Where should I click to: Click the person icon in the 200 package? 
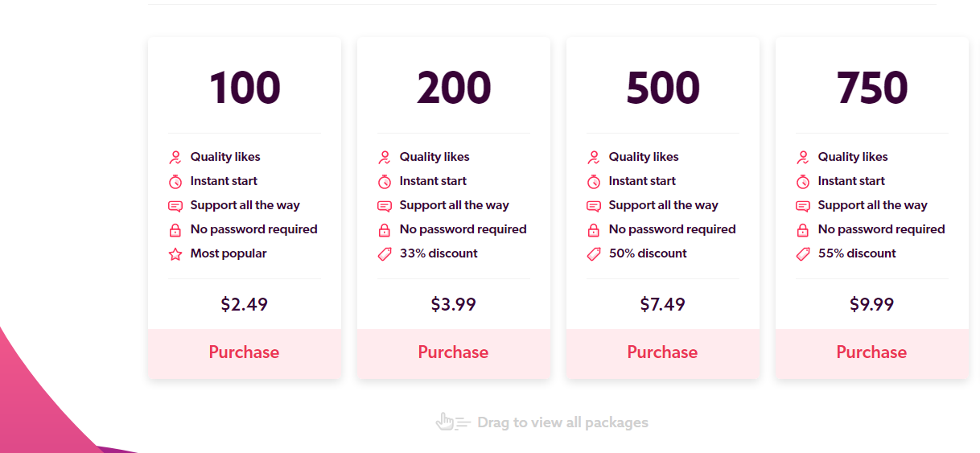tap(385, 158)
